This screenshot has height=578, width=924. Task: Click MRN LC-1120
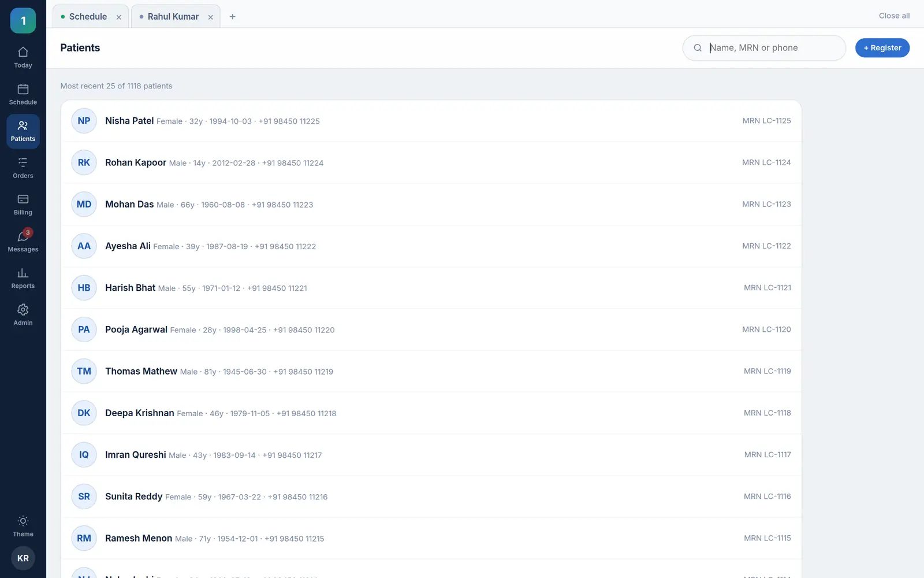(x=766, y=329)
